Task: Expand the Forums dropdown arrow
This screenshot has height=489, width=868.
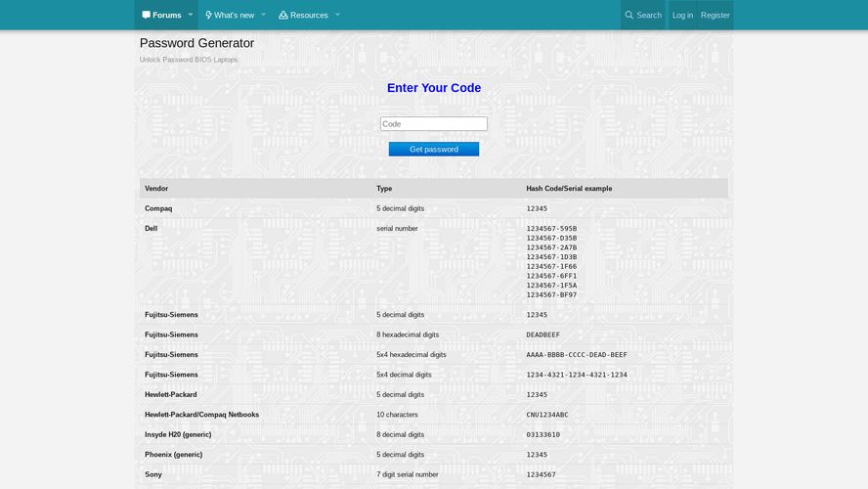Action: (191, 15)
